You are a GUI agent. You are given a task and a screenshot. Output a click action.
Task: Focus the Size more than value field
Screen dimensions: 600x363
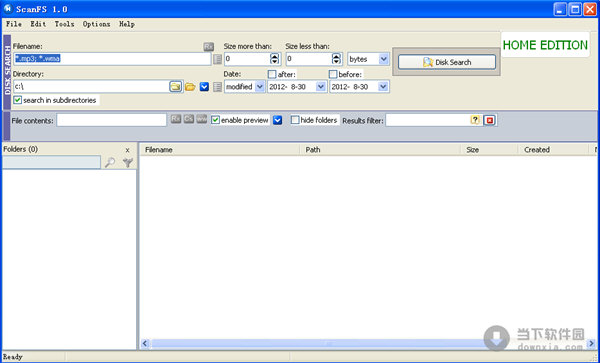click(247, 59)
